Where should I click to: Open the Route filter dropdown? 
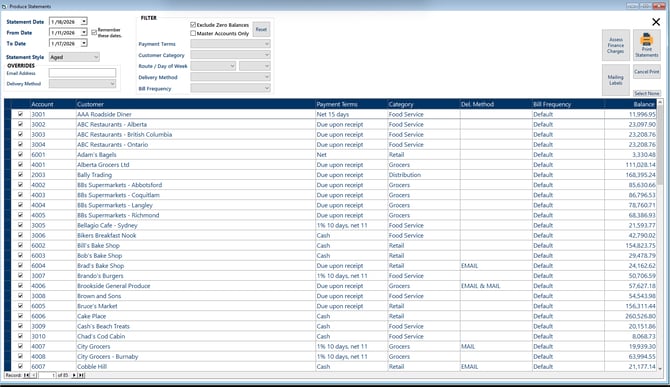click(x=232, y=66)
